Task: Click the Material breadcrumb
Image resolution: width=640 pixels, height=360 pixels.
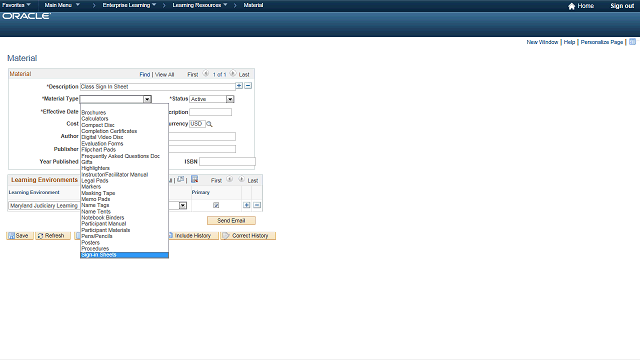Action: click(x=253, y=5)
